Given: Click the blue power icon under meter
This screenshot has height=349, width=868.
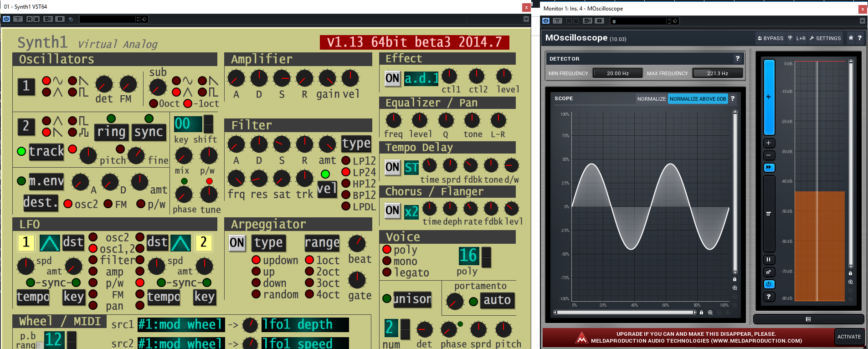Looking at the screenshot, I should (769, 284).
